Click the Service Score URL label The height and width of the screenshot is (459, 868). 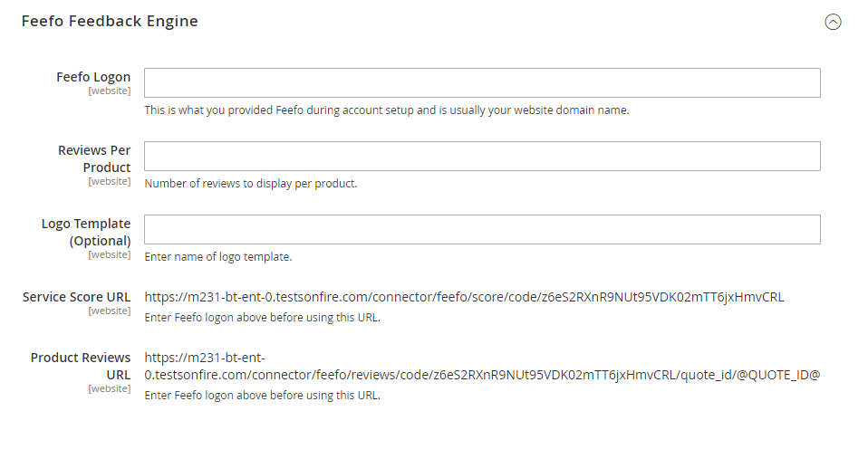tap(76, 297)
